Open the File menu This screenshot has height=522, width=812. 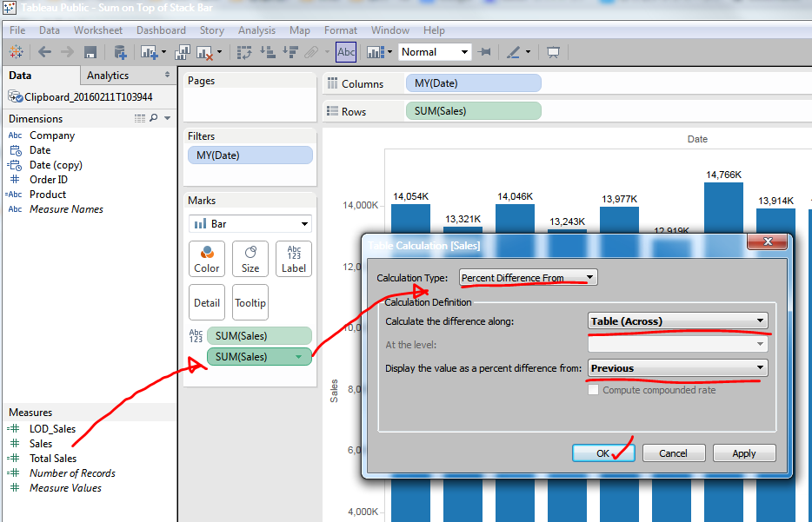pyautogui.click(x=17, y=30)
